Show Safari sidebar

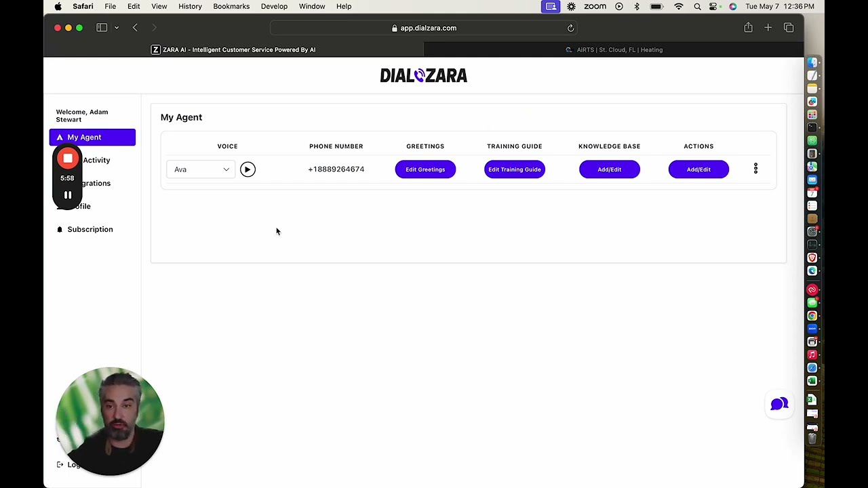click(x=102, y=28)
